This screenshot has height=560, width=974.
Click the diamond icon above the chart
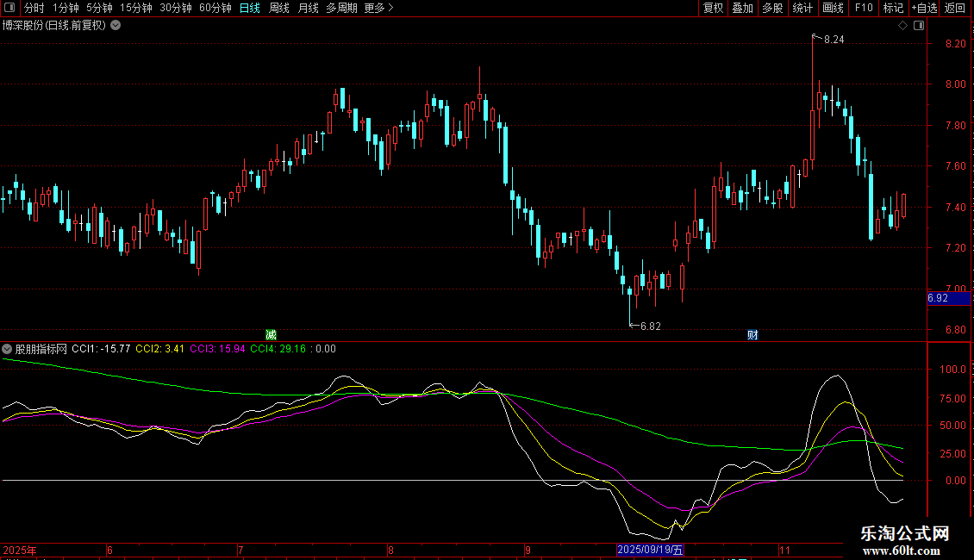coord(902,25)
